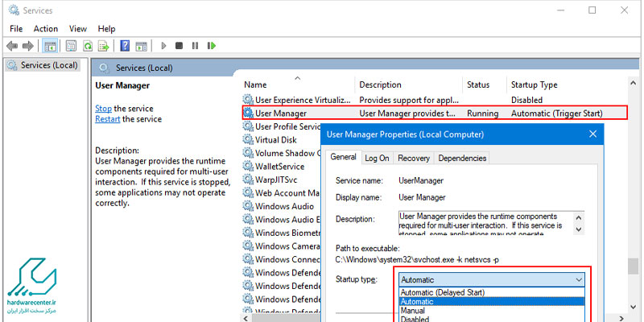Click the Export List toolbar icon
The width and height of the screenshot is (644, 322).
[104, 46]
